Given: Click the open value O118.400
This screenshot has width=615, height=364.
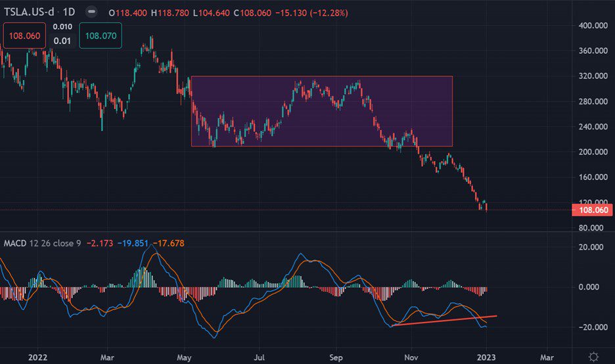Looking at the screenshot, I should coord(128,13).
